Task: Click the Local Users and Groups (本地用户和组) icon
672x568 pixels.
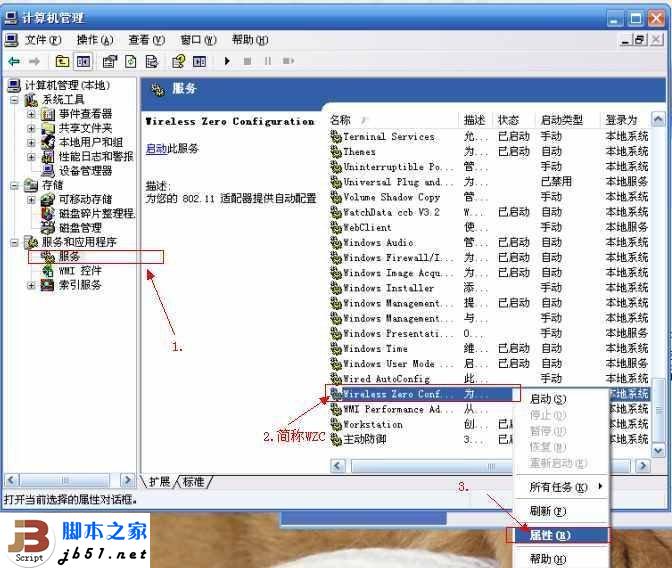Action: coord(48,142)
